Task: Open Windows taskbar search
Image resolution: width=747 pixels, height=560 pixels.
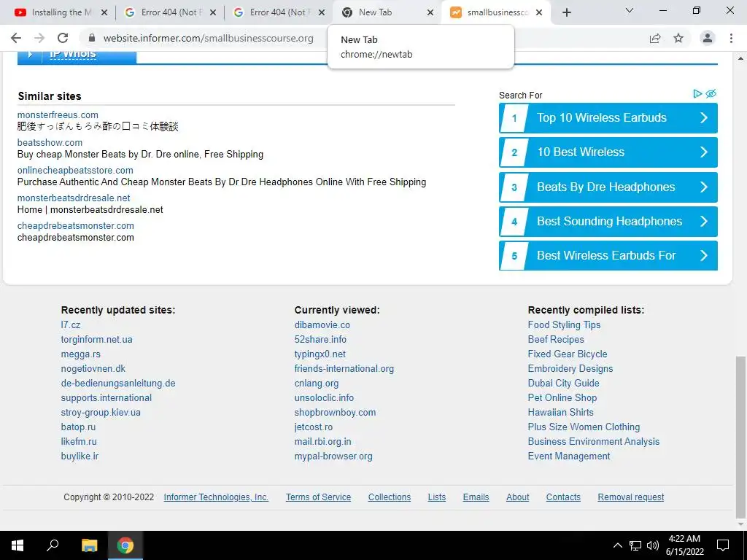Action: click(x=53, y=545)
